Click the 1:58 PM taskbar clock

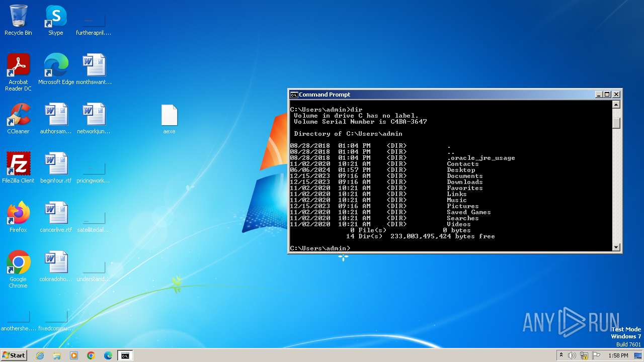(618, 355)
